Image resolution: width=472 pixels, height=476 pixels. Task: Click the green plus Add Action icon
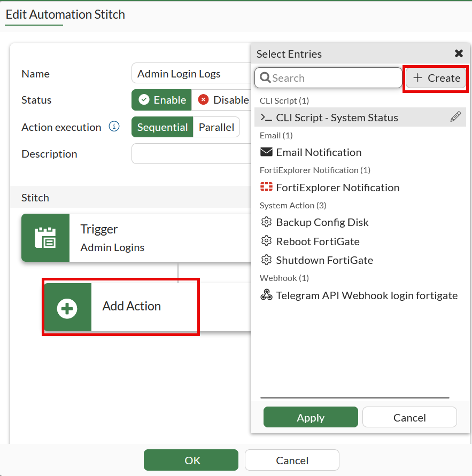tap(67, 308)
